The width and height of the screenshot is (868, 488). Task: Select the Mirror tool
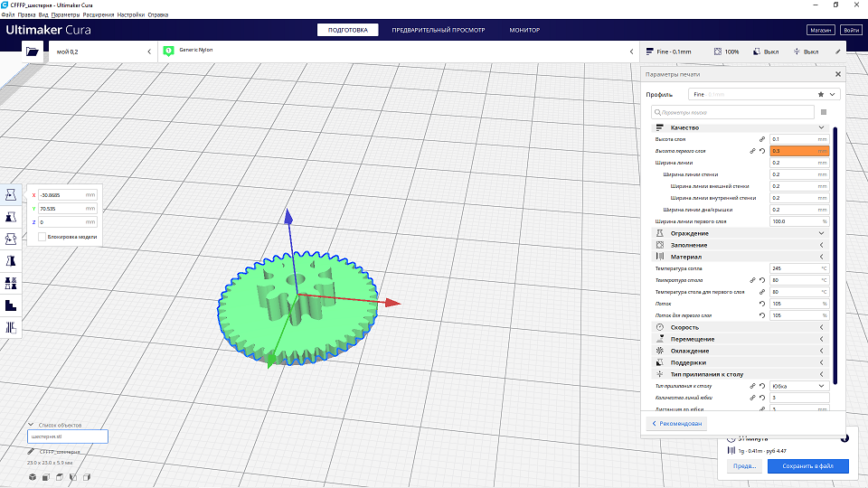click(12, 261)
